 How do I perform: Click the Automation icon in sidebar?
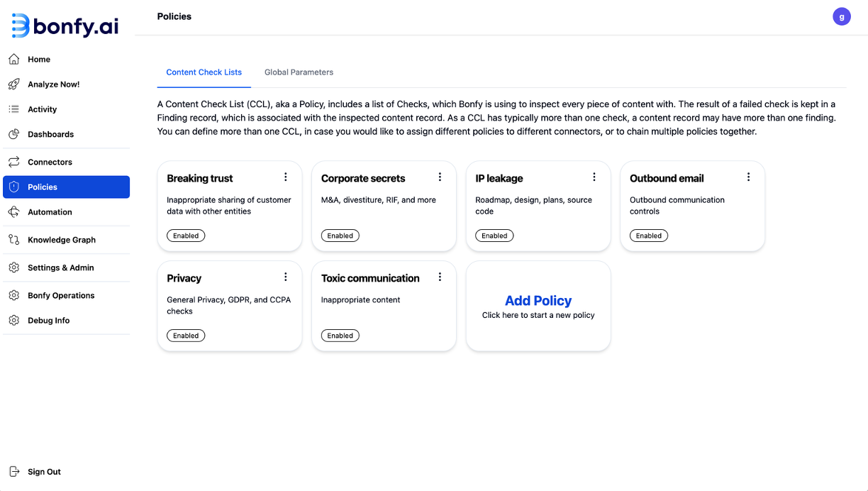click(x=14, y=212)
